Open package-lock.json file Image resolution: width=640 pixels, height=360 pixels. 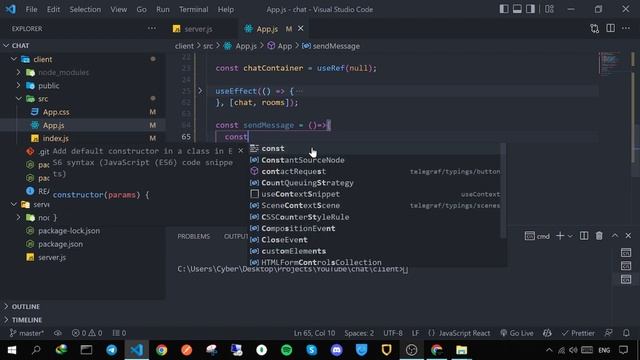click(x=69, y=231)
